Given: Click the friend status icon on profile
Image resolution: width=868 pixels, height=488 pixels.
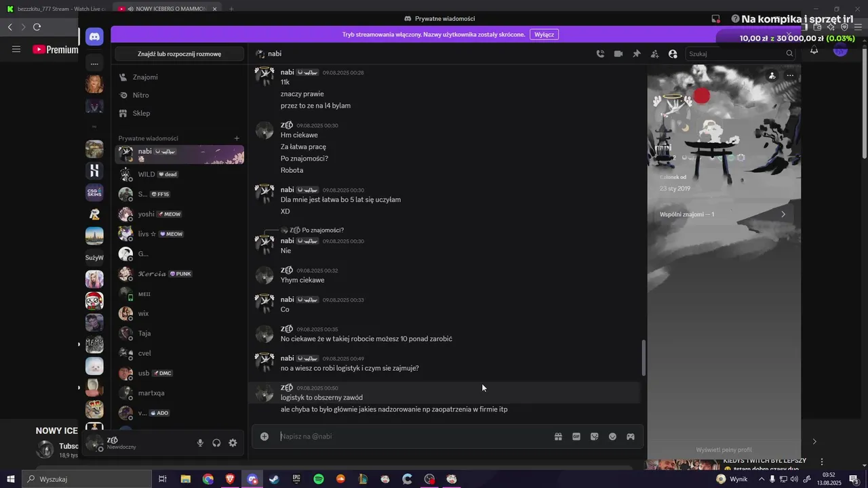Looking at the screenshot, I should [x=772, y=76].
